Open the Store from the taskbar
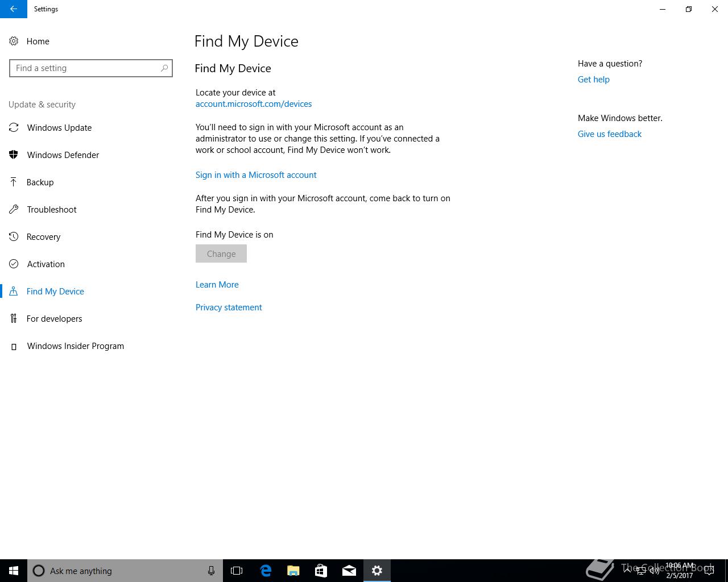The width and height of the screenshot is (728, 582). pos(321,571)
